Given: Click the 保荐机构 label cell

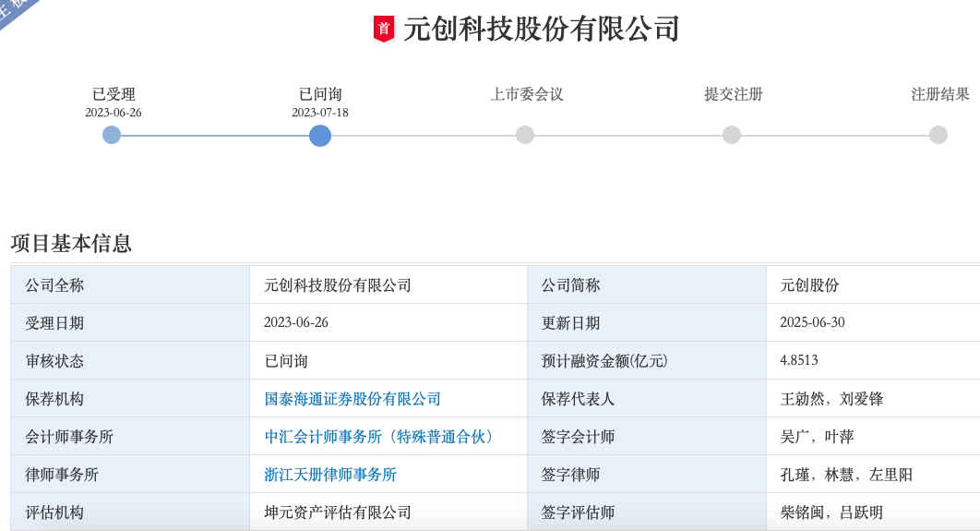Looking at the screenshot, I should (x=130, y=399).
